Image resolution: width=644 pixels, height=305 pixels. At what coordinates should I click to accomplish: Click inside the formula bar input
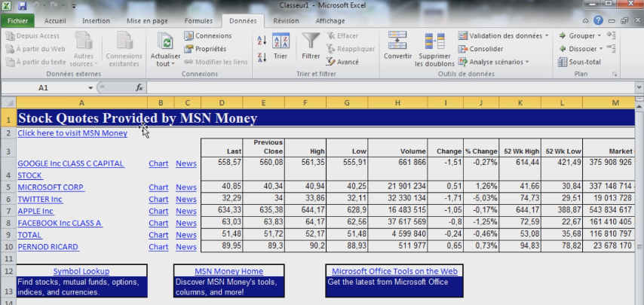(x=390, y=87)
